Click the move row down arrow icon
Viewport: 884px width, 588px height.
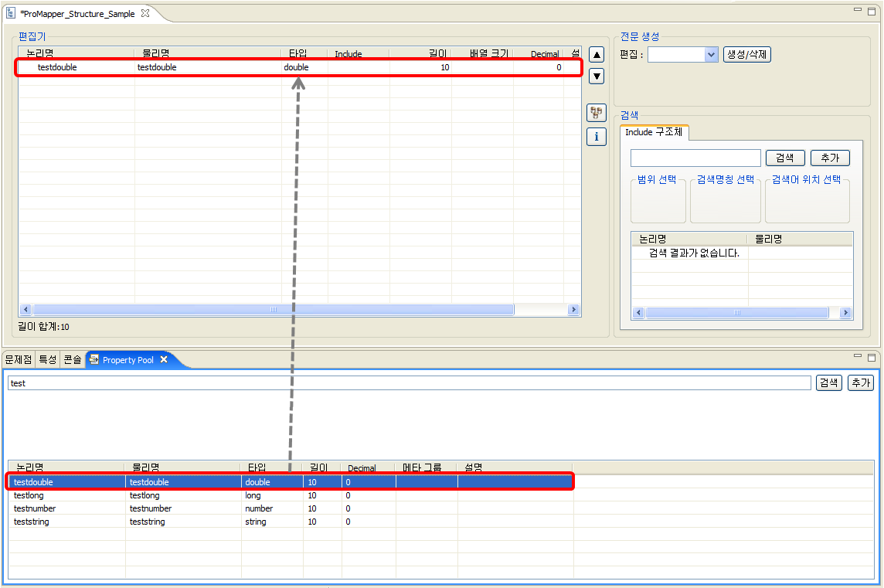pos(596,76)
